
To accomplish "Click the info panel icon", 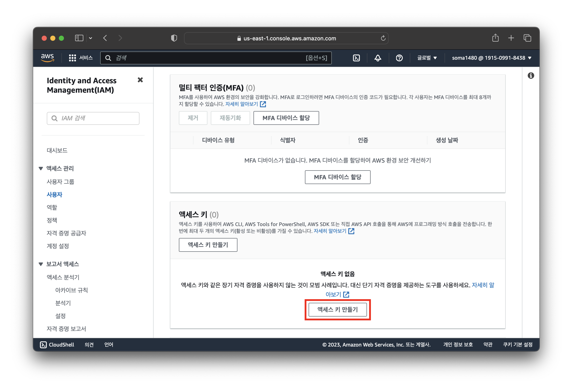I will (531, 76).
